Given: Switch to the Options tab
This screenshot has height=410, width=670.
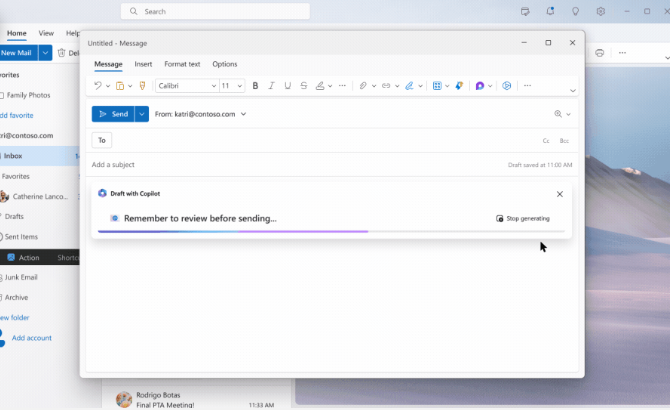Looking at the screenshot, I should point(225,64).
